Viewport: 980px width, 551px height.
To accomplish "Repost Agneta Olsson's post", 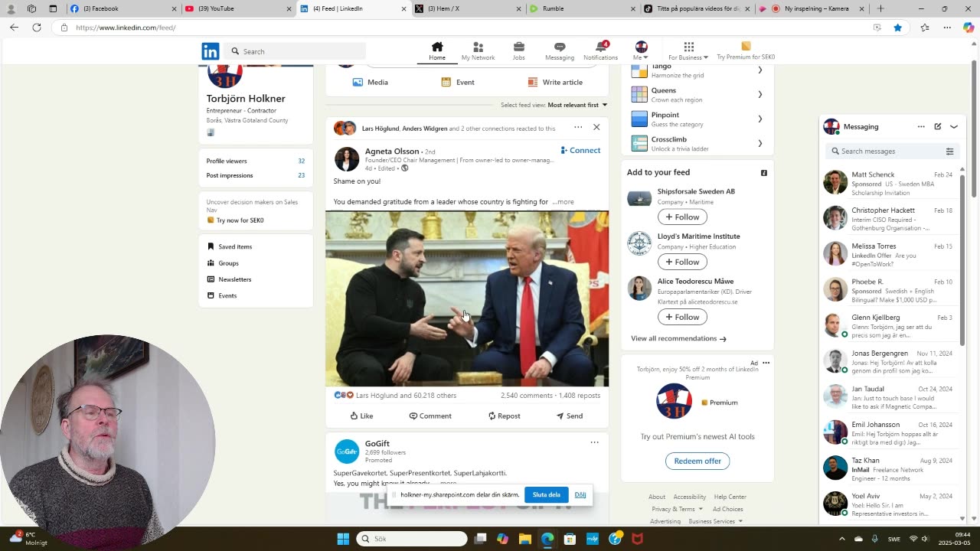I will pyautogui.click(x=504, y=416).
